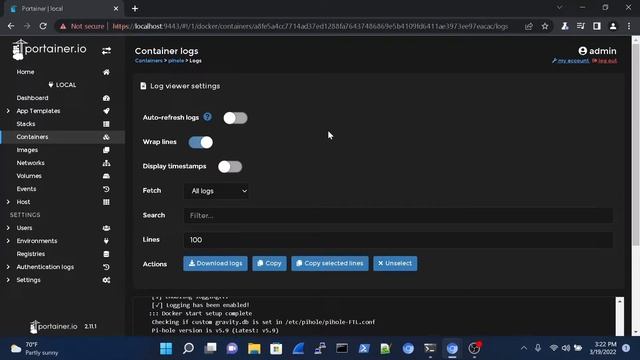Click the Users group icon
This screenshot has height=360, width=640.
106,228
